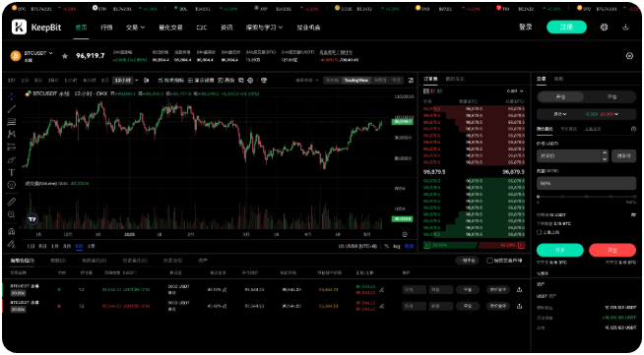Click the red sell short button
The width and height of the screenshot is (644, 355).
click(612, 250)
